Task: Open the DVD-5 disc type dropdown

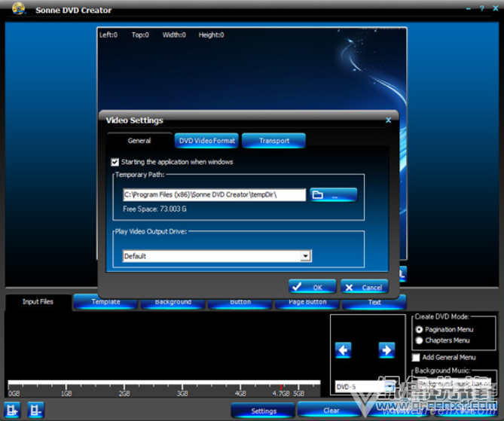Action: (x=390, y=386)
